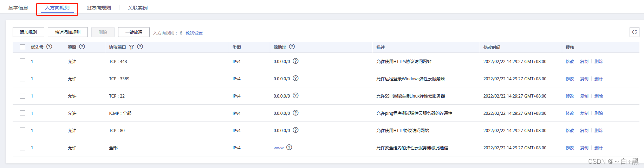This screenshot has width=644, height=168.
Task: Copy the TCP 80 rule
Action: (x=584, y=130)
